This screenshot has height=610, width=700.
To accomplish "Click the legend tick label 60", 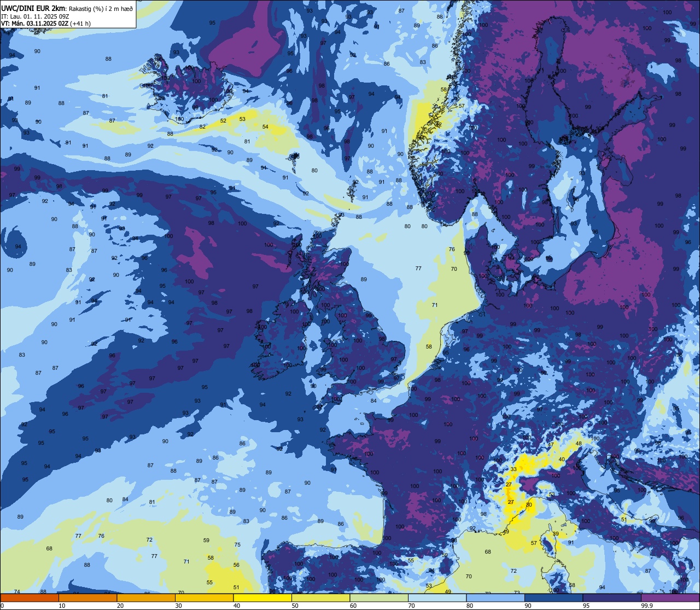I will pos(353,606).
